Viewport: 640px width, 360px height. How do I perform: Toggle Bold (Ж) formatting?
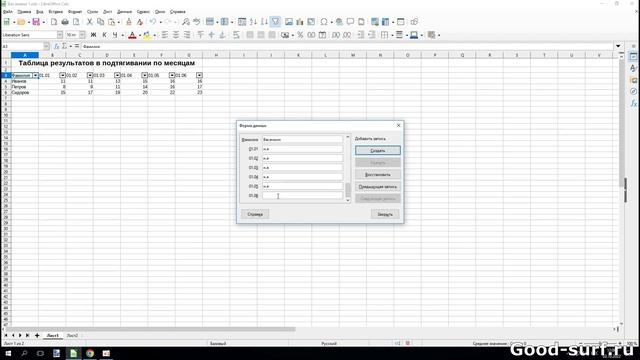pyautogui.click(x=93, y=35)
